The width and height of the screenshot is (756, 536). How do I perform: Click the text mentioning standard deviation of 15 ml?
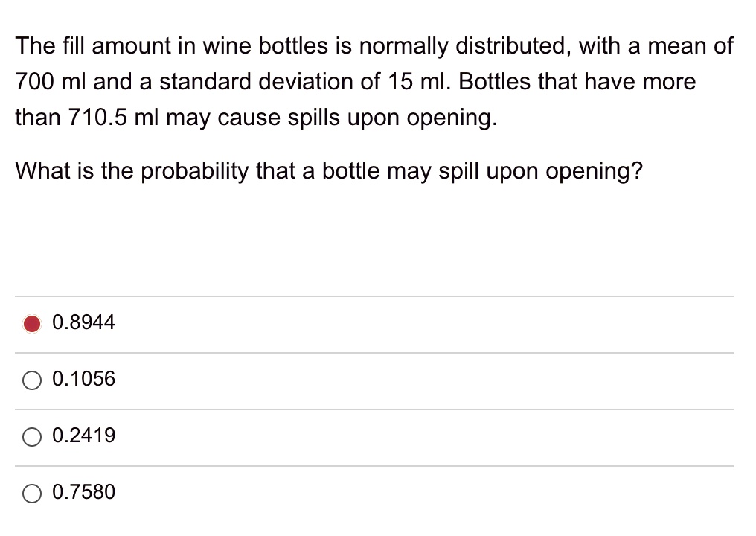354,82
